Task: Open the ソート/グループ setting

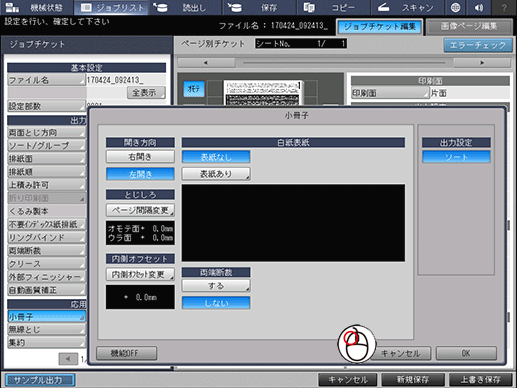Action: point(46,145)
